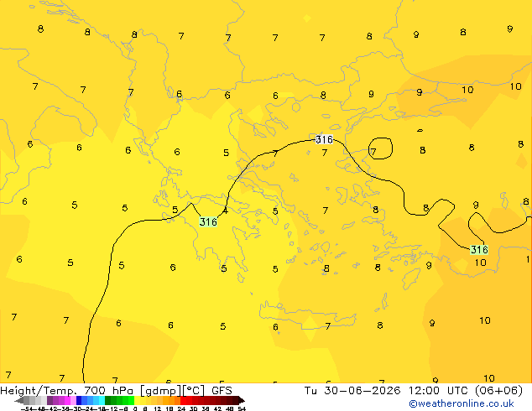Click the pure yellow legend swatch
532x411 pixels.
pyautogui.click(x=138, y=401)
